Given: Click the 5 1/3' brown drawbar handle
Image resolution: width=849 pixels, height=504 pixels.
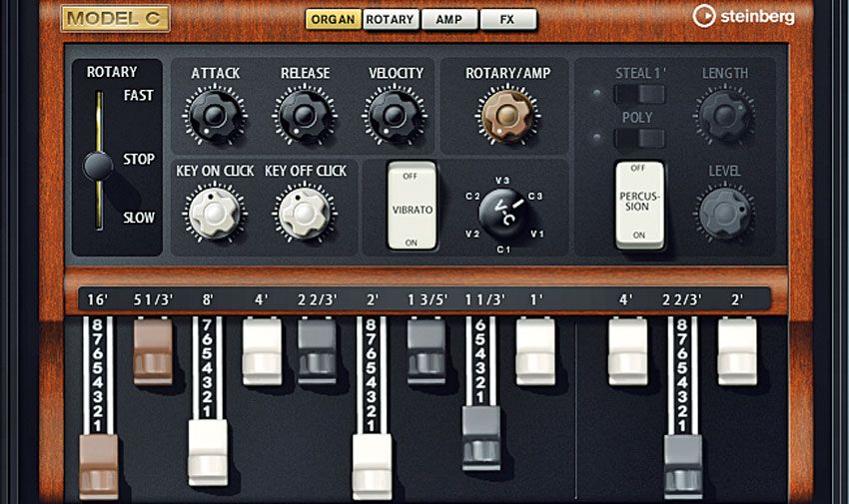Looking at the screenshot, I should (x=153, y=352).
